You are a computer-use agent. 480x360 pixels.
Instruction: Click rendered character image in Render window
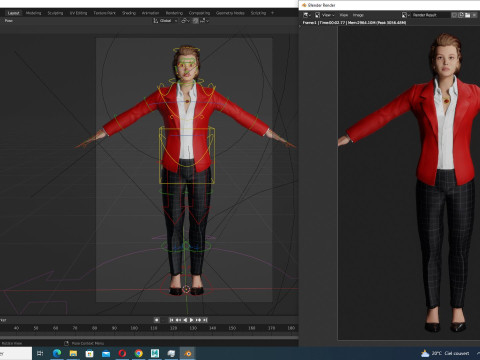point(409,183)
